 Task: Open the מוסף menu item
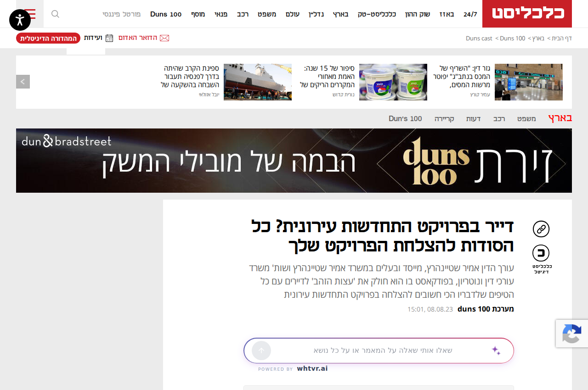click(198, 14)
